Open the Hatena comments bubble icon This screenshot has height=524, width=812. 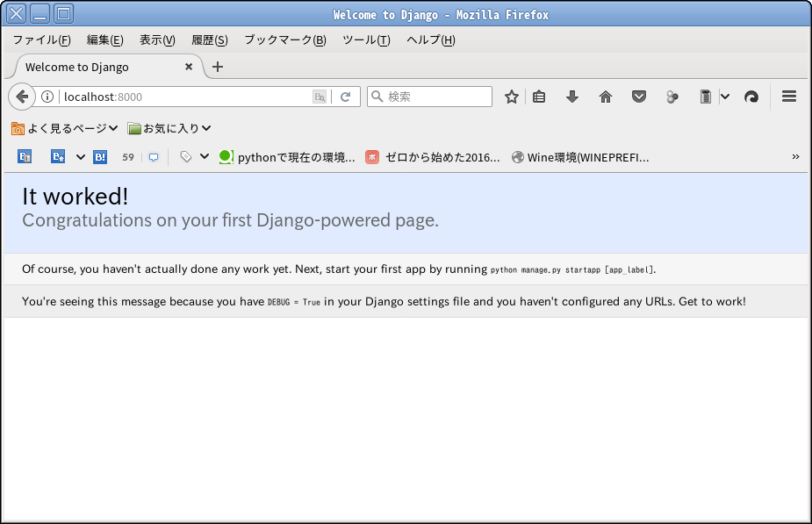click(154, 157)
